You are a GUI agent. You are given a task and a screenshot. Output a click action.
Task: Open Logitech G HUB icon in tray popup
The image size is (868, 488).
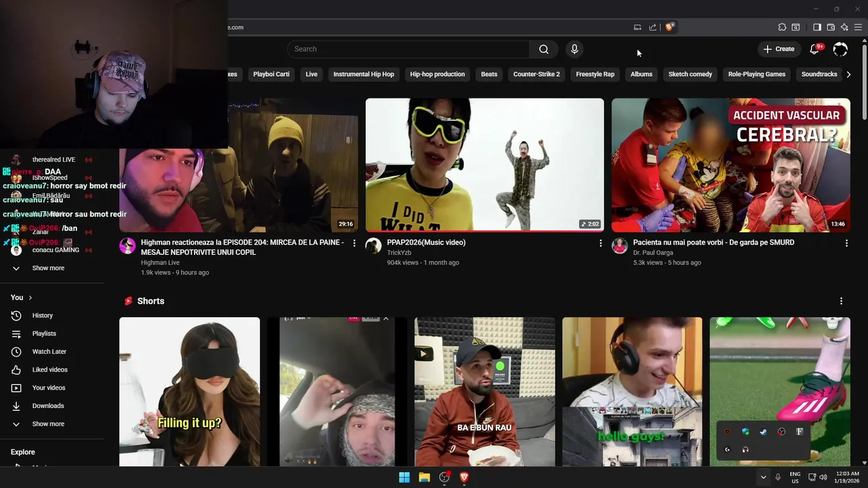pyautogui.click(x=728, y=449)
